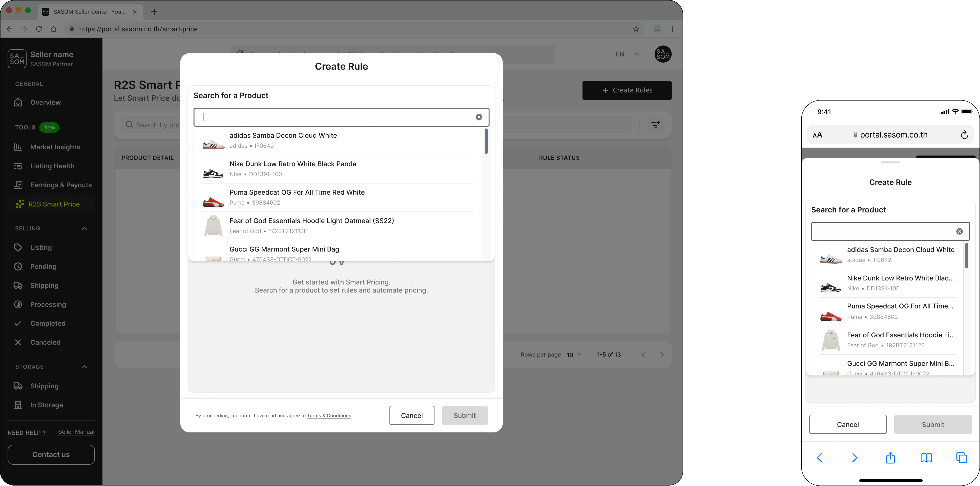Open Market Insights in sidebar
The width and height of the screenshot is (980, 486).
(x=55, y=147)
